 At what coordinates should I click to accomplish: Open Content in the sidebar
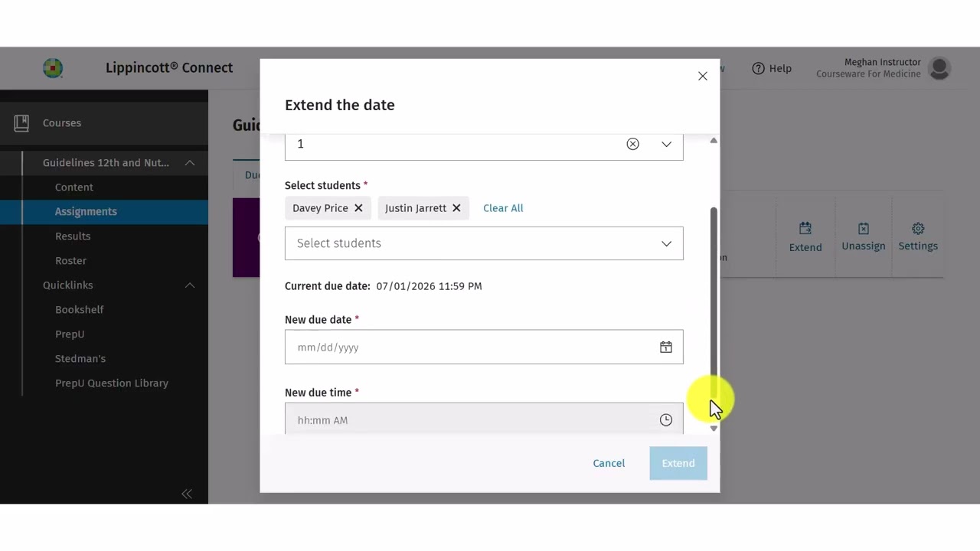click(74, 187)
